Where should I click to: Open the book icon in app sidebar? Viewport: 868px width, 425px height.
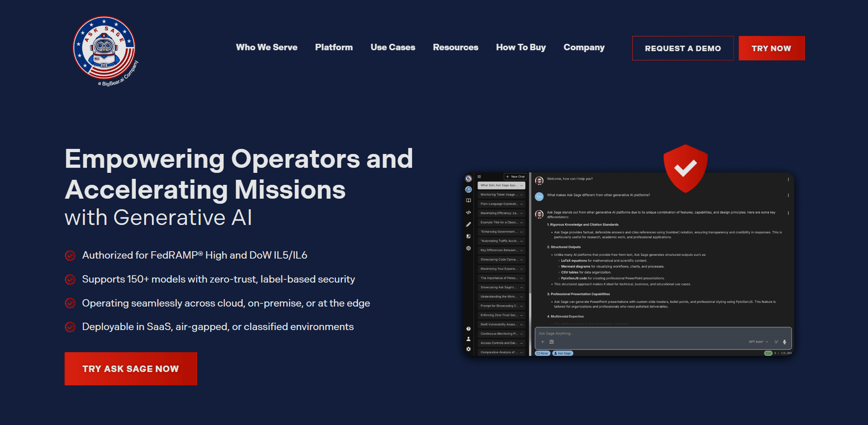[x=468, y=201]
